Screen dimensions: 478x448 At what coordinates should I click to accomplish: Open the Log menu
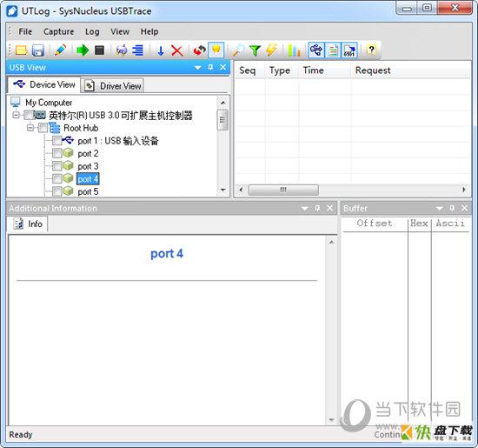pyautogui.click(x=92, y=31)
